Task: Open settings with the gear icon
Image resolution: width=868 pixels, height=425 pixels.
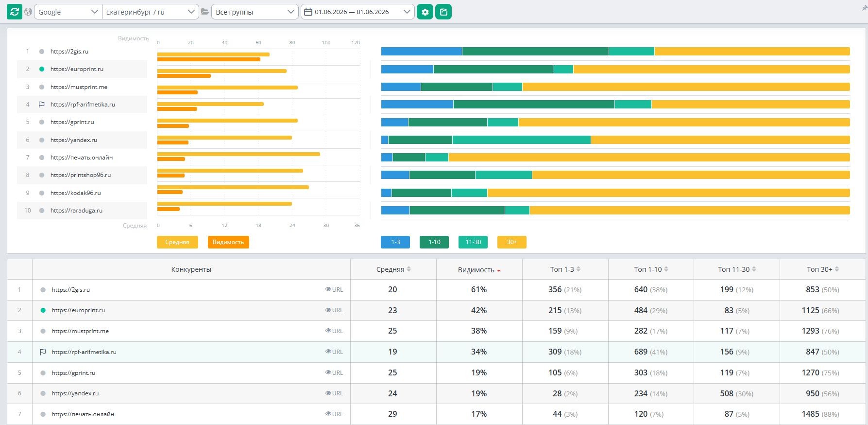Action: point(425,12)
